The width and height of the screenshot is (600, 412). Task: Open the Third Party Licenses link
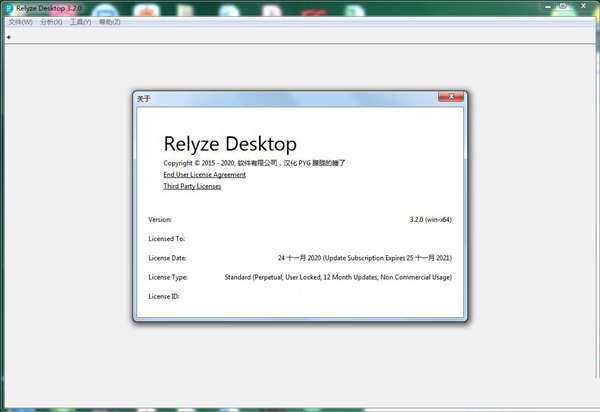(x=192, y=186)
